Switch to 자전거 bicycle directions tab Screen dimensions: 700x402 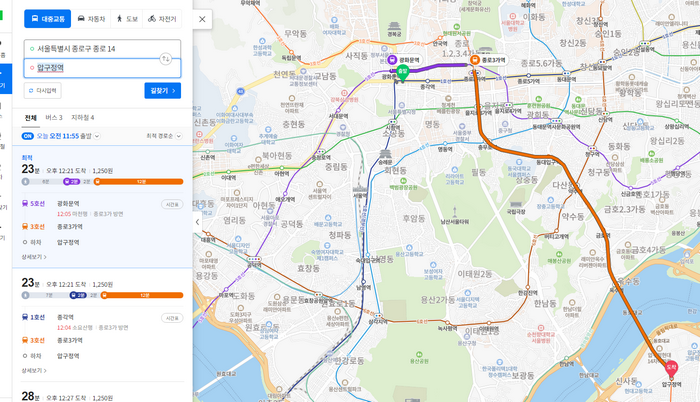pos(162,19)
